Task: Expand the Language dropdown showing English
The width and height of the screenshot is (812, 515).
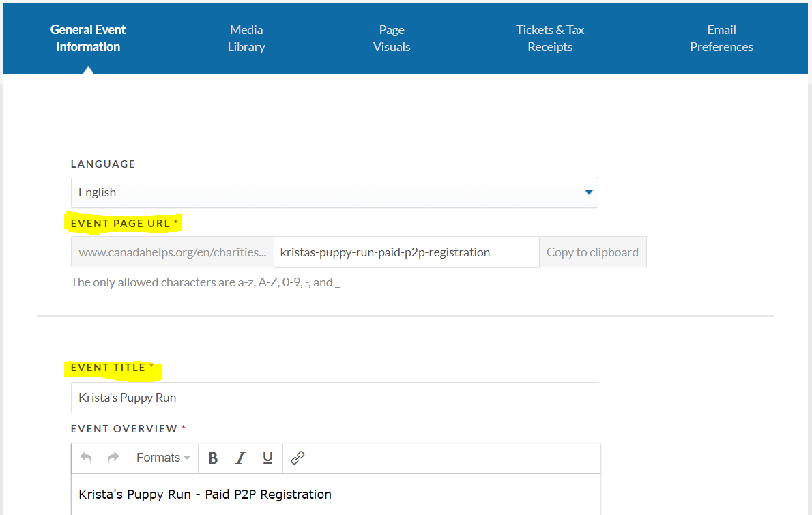Action: (x=334, y=192)
